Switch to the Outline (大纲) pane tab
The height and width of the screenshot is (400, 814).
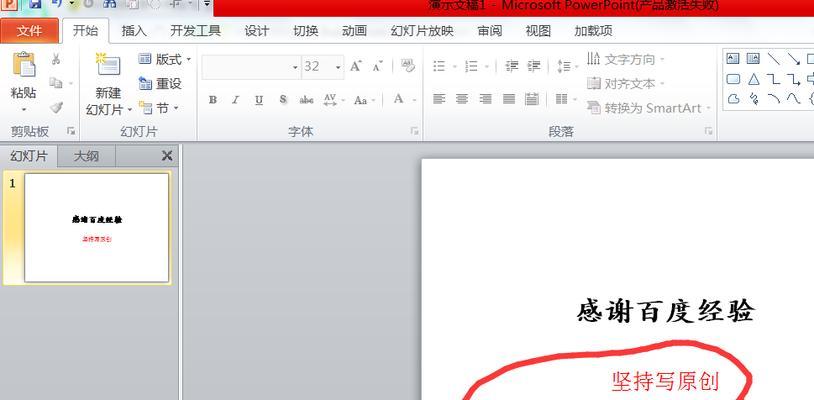pos(86,156)
